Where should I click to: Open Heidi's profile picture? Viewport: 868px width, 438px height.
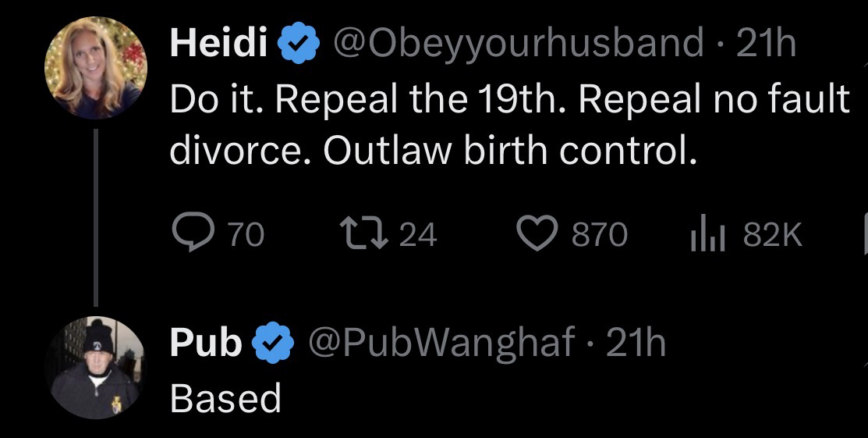(96, 69)
